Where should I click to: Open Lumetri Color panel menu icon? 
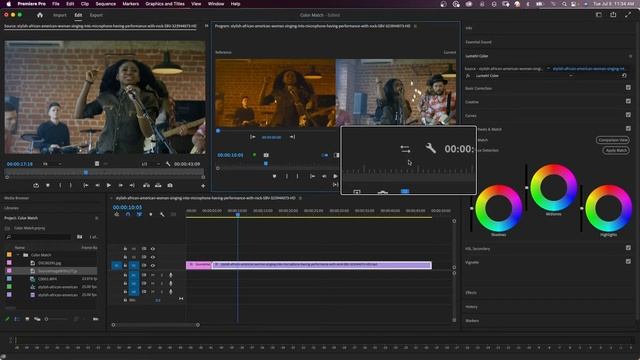point(630,56)
